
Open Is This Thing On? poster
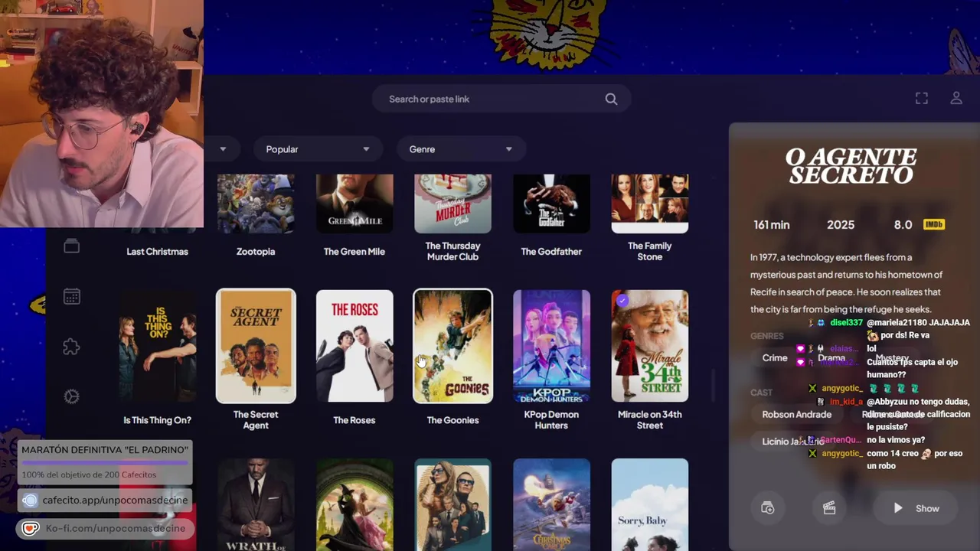(157, 346)
